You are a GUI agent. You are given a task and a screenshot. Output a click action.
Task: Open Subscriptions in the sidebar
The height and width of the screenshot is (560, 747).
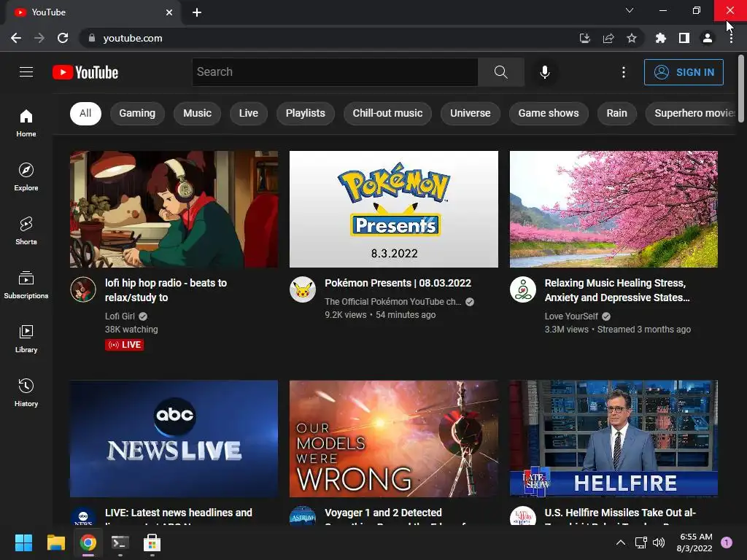26,285
